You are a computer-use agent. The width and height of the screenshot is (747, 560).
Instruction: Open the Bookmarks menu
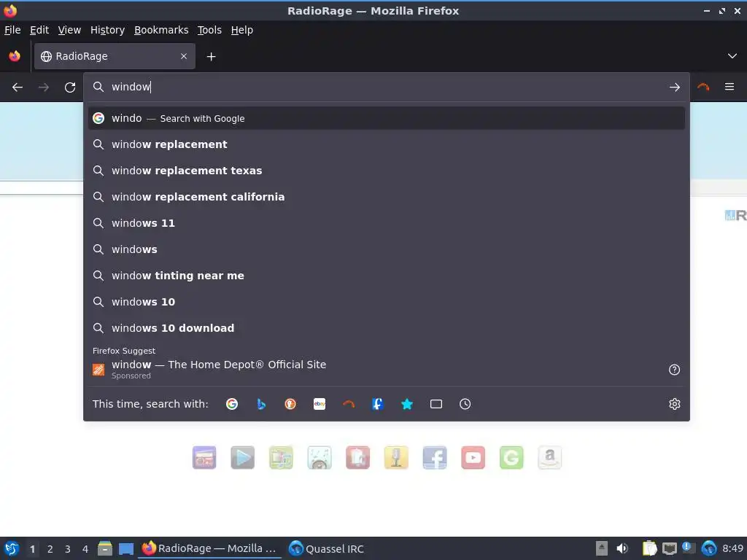(161, 30)
